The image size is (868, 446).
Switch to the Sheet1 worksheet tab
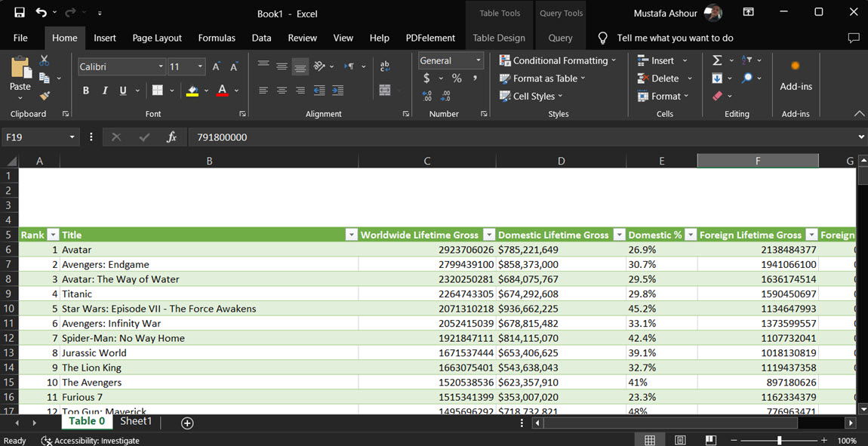136,420
